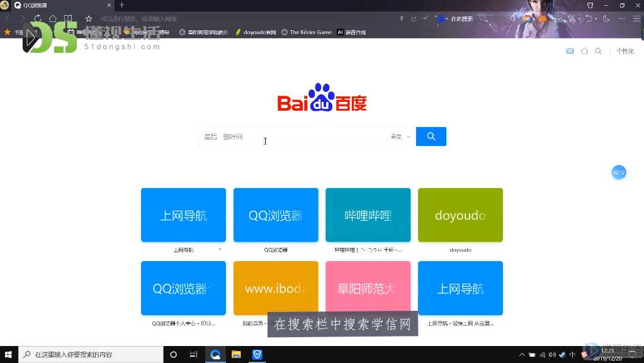This screenshot has width=644, height=363.
Task: Open the 阜阳师范学院教务 bookmark
Action: pos(203,32)
